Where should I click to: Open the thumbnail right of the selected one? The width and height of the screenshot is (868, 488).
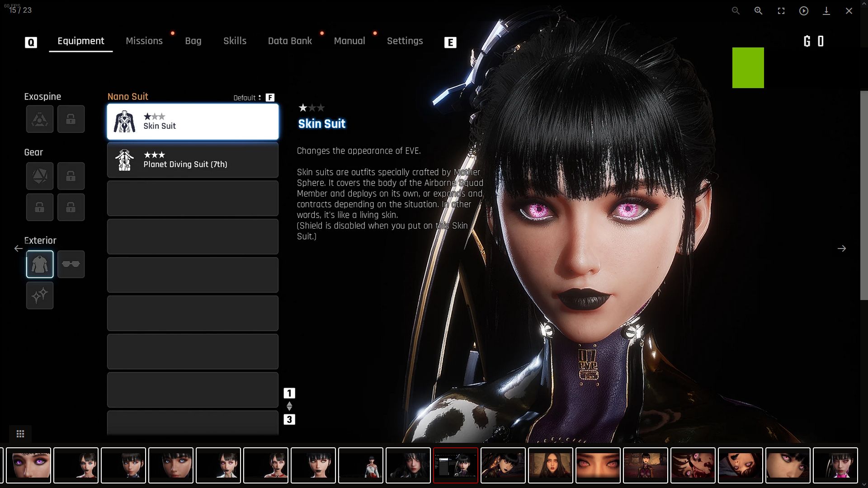tap(503, 465)
